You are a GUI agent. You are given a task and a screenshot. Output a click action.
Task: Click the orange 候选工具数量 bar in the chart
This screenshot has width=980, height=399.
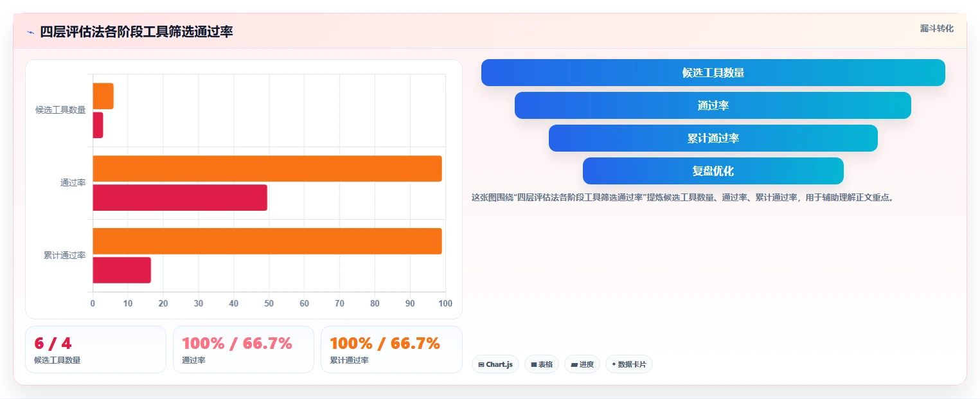tap(103, 96)
